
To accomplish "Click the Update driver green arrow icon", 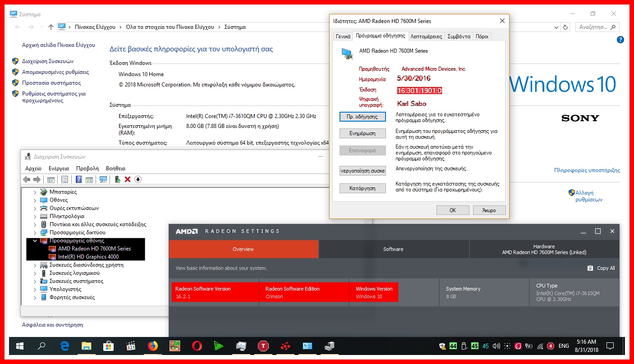I will coord(117,179).
